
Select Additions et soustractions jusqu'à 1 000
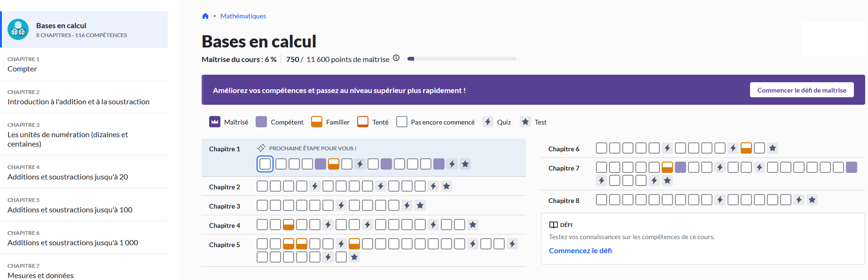click(x=84, y=238)
